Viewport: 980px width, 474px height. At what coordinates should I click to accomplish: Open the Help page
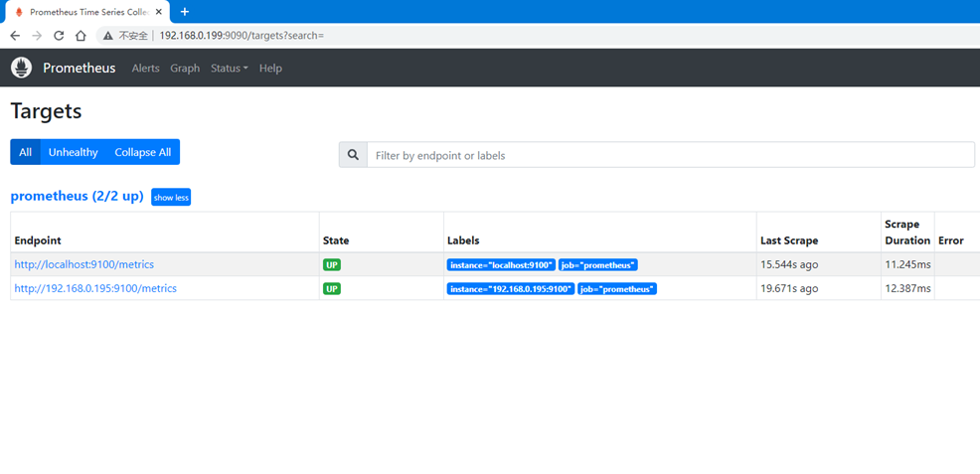click(270, 69)
